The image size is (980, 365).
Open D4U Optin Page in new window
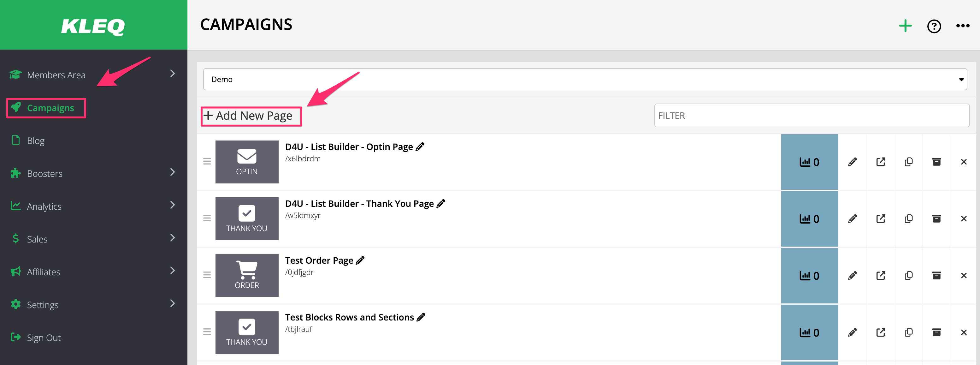pos(881,162)
